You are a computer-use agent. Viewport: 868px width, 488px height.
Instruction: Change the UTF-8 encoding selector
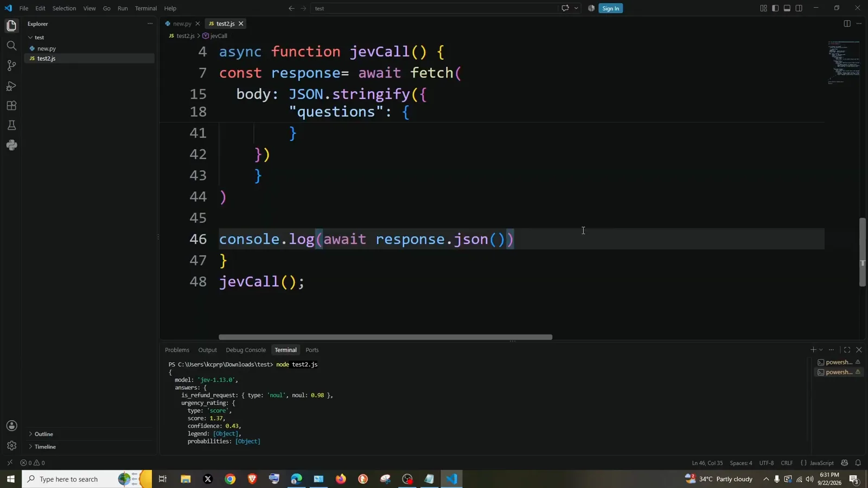767,463
